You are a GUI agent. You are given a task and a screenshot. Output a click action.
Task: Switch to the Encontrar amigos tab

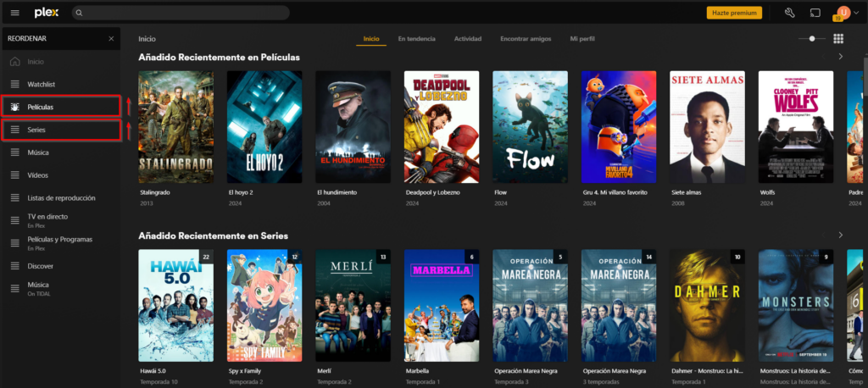pyautogui.click(x=526, y=39)
